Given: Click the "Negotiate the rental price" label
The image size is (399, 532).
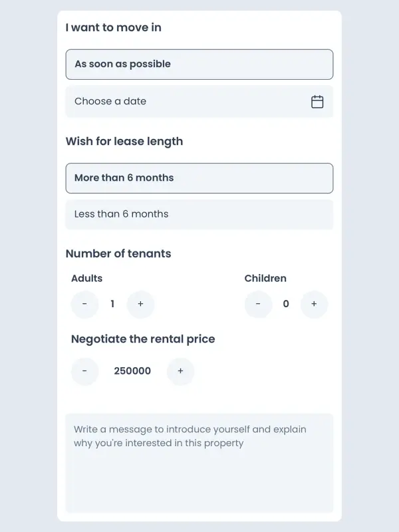Looking at the screenshot, I should coord(143,339).
